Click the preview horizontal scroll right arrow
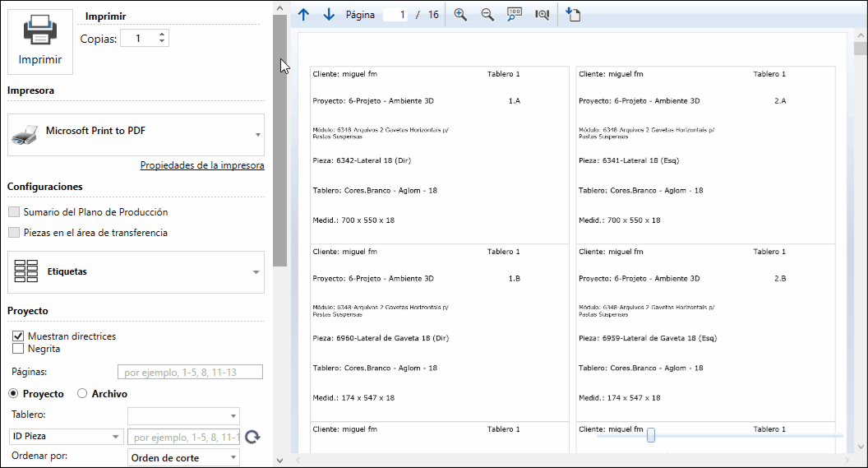868x468 pixels. 847,460
